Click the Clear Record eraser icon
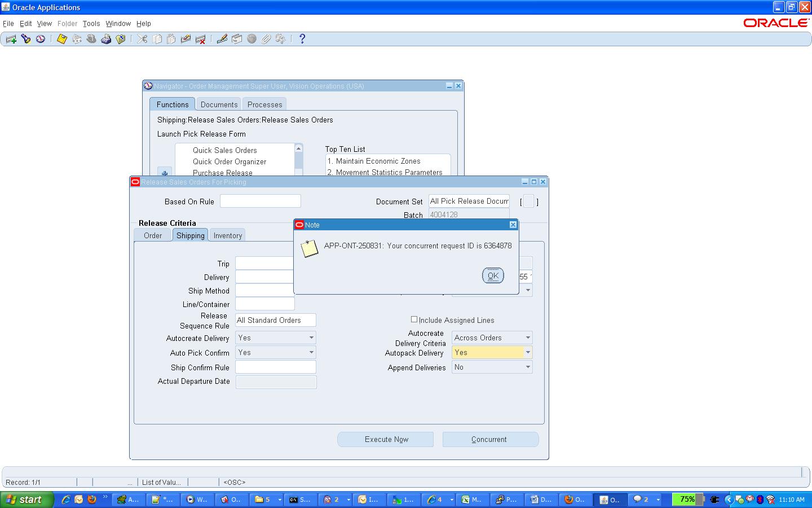The image size is (812, 508). click(186, 39)
